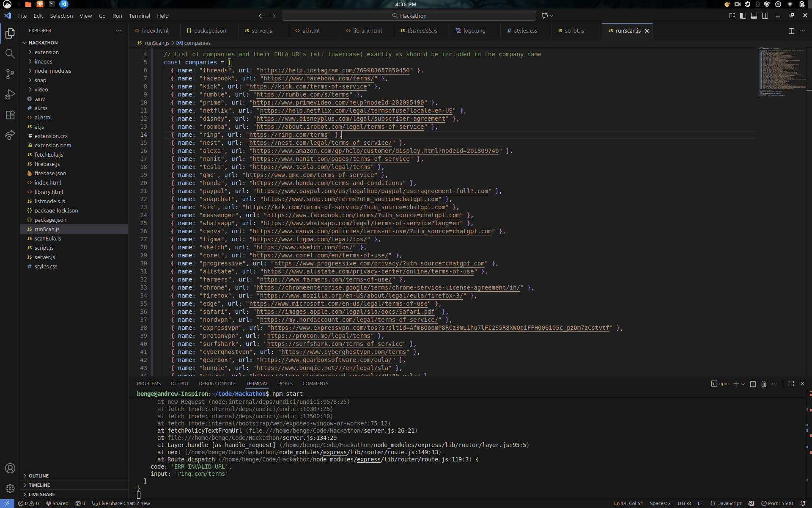
Task: Click the Port: 5500 status item
Action: (777, 503)
